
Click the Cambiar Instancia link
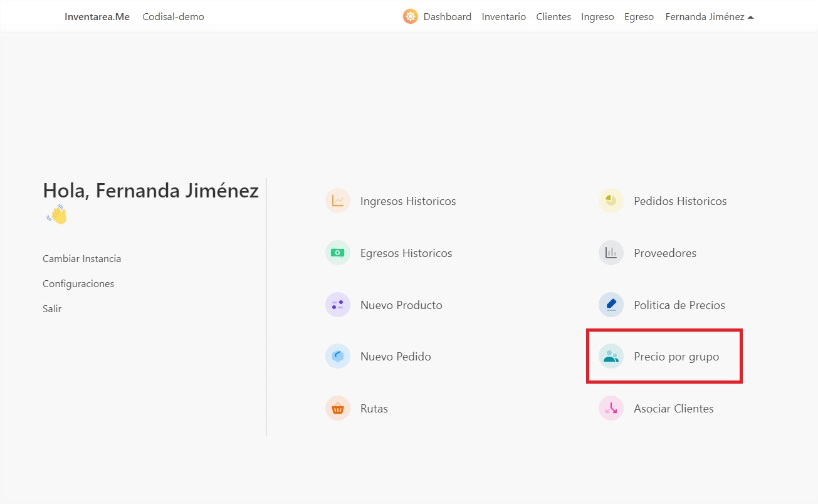click(x=81, y=258)
